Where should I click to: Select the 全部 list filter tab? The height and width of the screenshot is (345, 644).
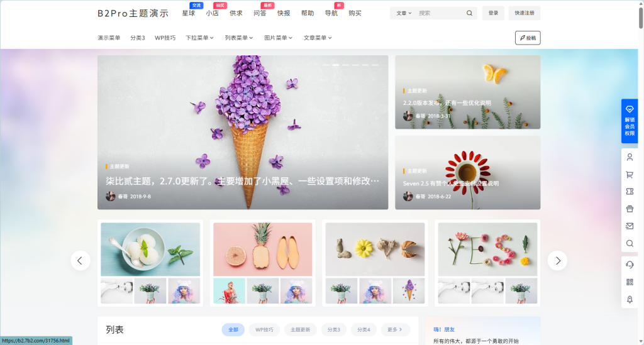point(233,329)
